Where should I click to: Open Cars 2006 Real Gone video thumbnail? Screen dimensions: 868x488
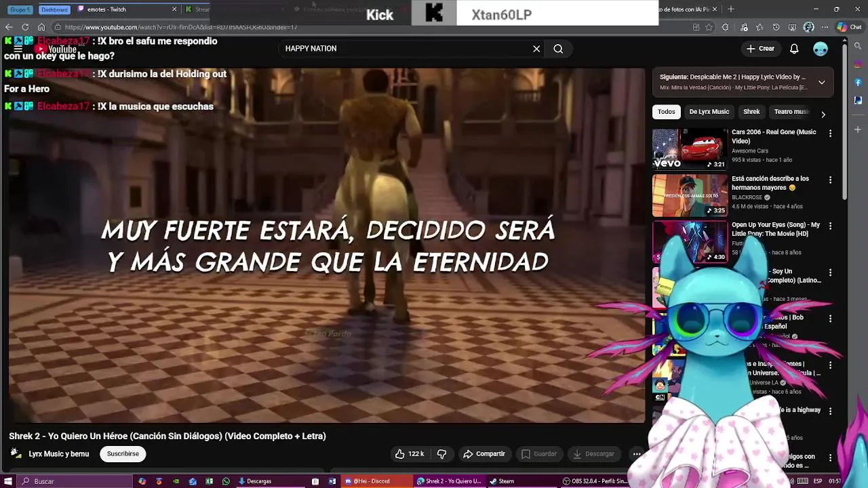pos(690,149)
